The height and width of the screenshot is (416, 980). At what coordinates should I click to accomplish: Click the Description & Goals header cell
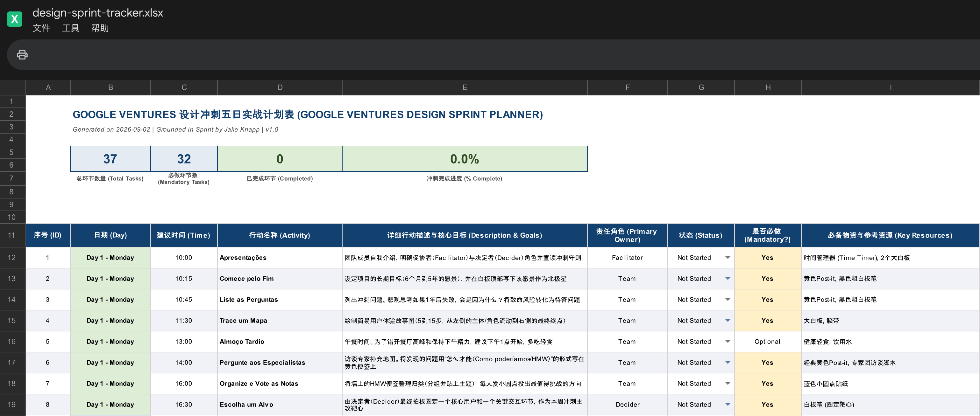pyautogui.click(x=465, y=235)
